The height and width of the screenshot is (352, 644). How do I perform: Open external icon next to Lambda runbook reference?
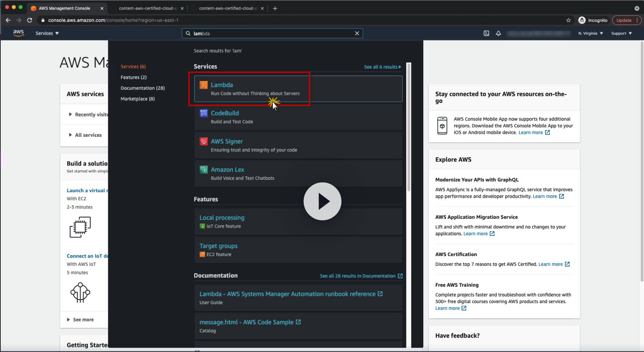point(380,294)
